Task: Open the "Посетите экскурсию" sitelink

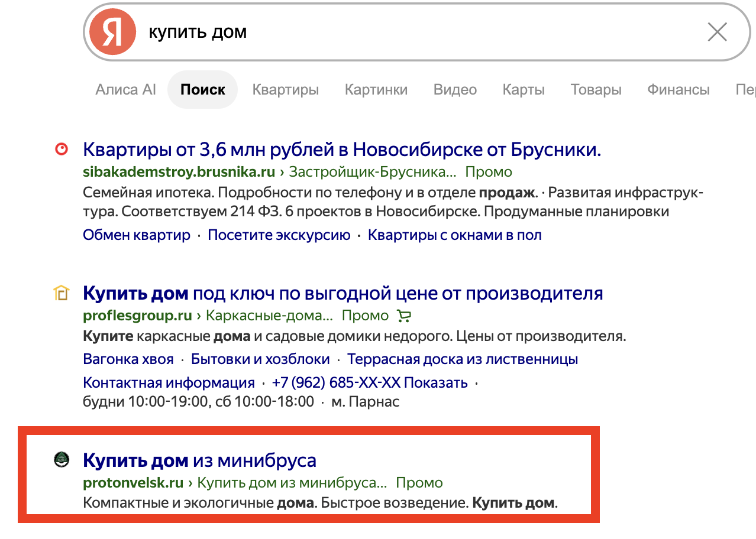Action: point(279,235)
